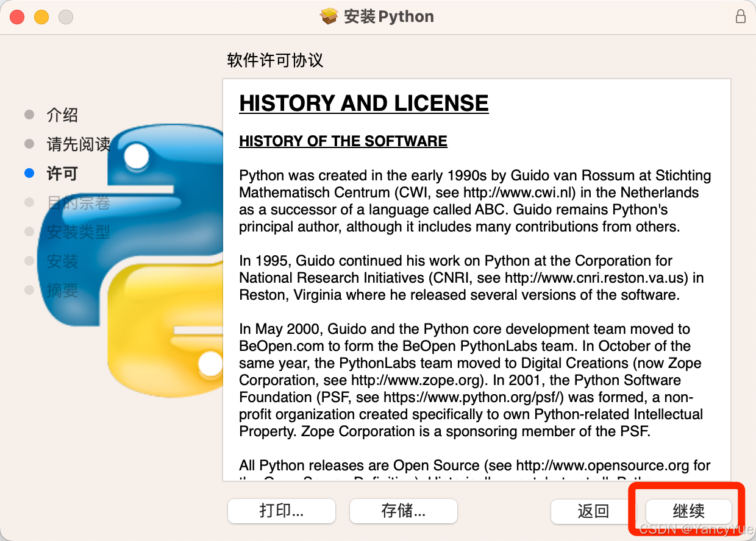Click the lock icon in title bar
756x541 pixels.
pos(741,16)
